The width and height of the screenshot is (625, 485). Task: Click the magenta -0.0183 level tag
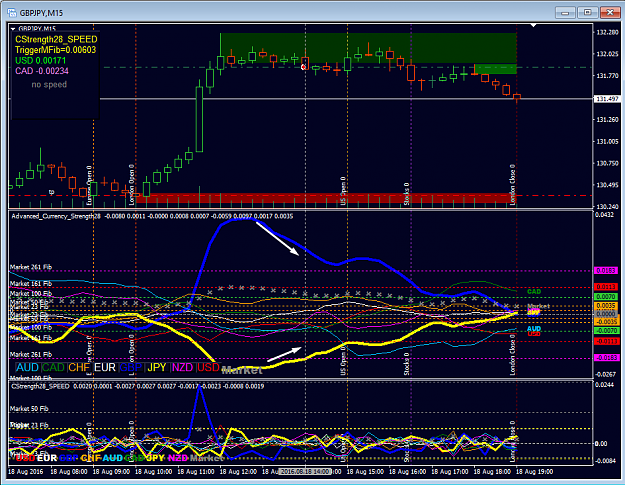tap(606, 358)
